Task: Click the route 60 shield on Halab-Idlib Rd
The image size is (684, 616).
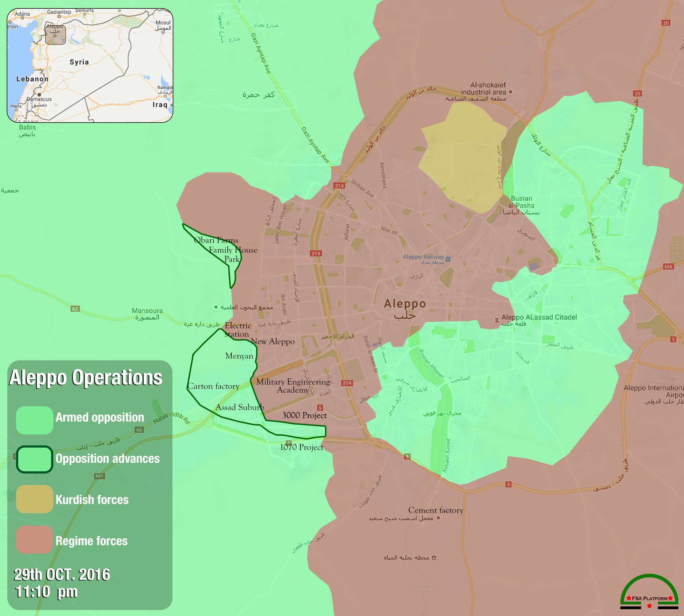Action: click(139, 430)
